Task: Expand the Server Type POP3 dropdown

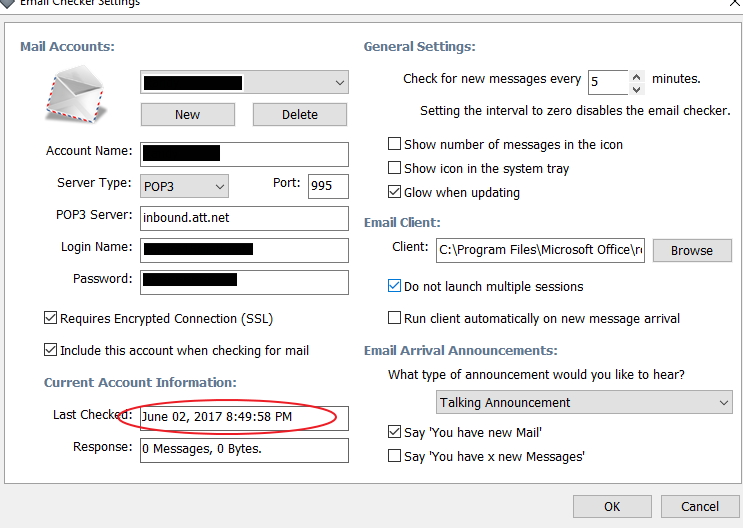Action: point(220,186)
